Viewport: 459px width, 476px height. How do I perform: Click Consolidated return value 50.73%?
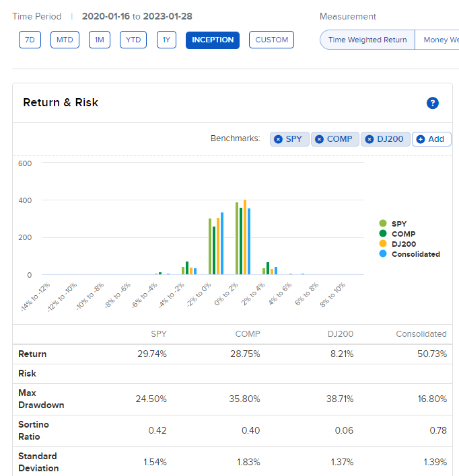[x=432, y=354]
